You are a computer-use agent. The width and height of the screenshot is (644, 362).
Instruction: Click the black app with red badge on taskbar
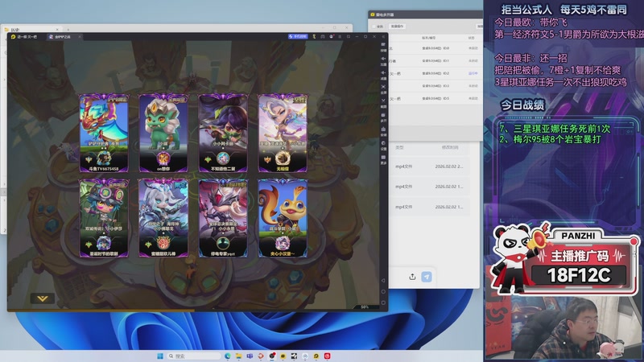tap(272, 356)
